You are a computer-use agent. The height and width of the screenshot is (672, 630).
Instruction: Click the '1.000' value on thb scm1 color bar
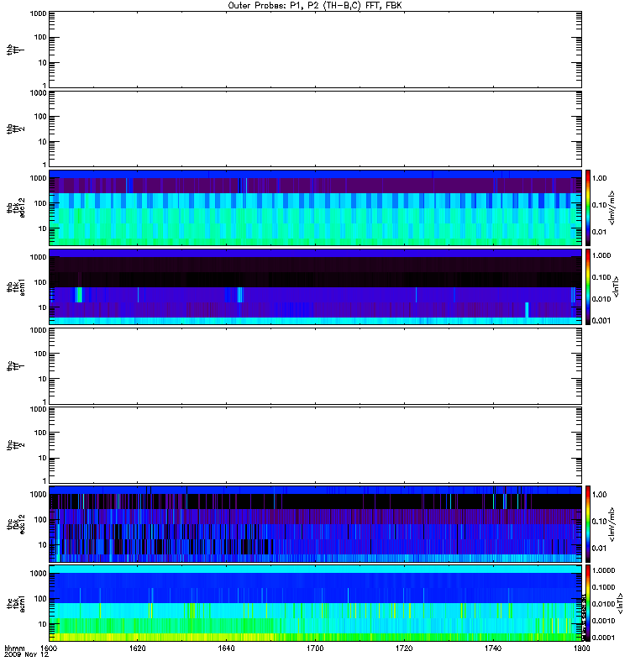coord(601,255)
